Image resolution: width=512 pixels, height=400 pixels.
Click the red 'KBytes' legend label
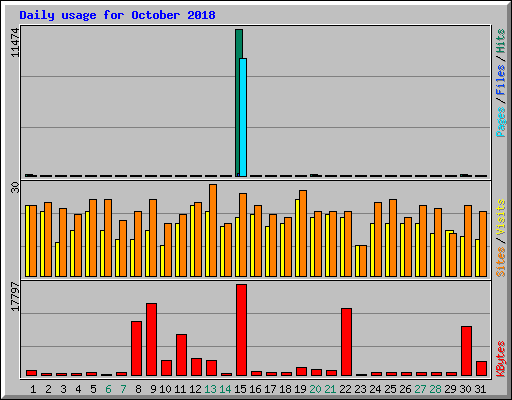click(x=500, y=359)
